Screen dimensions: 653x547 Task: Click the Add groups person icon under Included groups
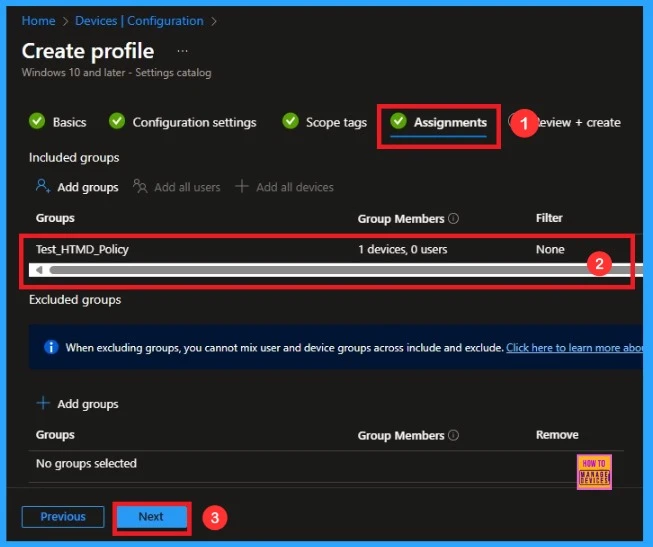(x=43, y=187)
